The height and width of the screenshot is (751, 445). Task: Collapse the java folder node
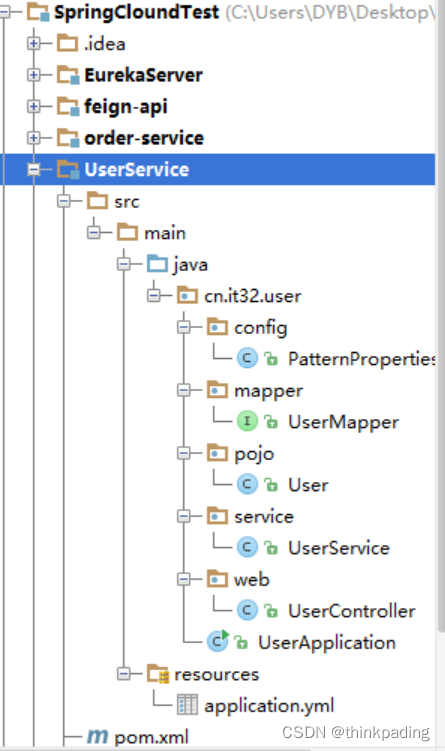pyautogui.click(x=124, y=264)
